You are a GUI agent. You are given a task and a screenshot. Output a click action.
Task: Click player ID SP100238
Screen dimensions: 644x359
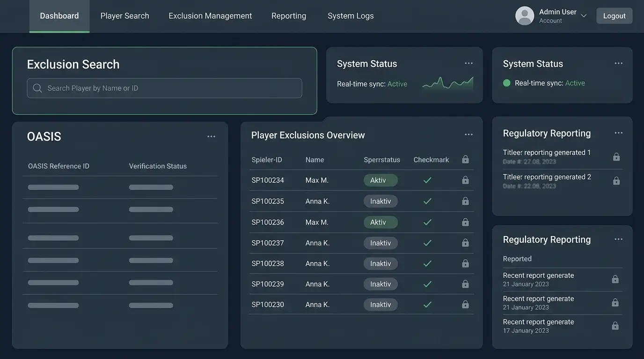coord(268,264)
